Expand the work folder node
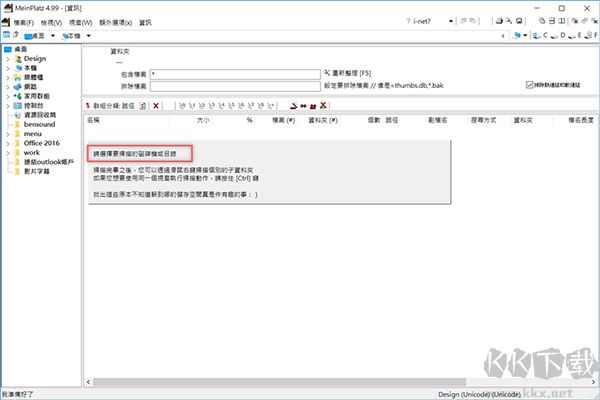The width and height of the screenshot is (600, 400). click(x=8, y=153)
